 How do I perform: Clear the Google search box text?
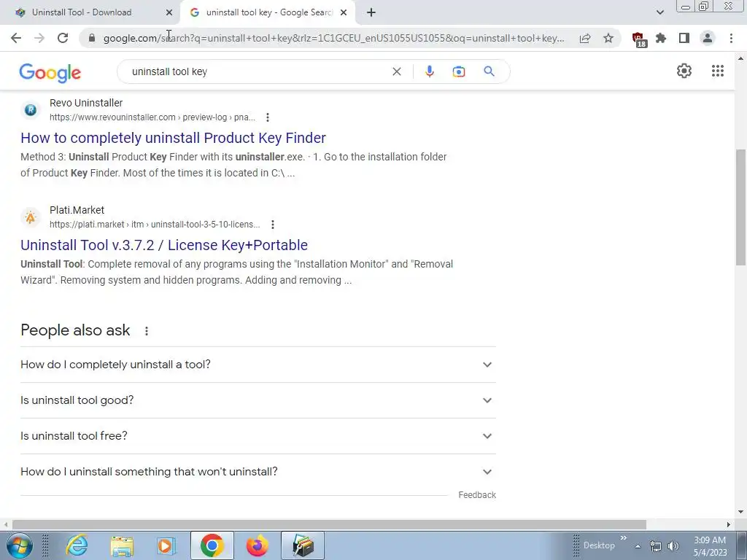396,71
